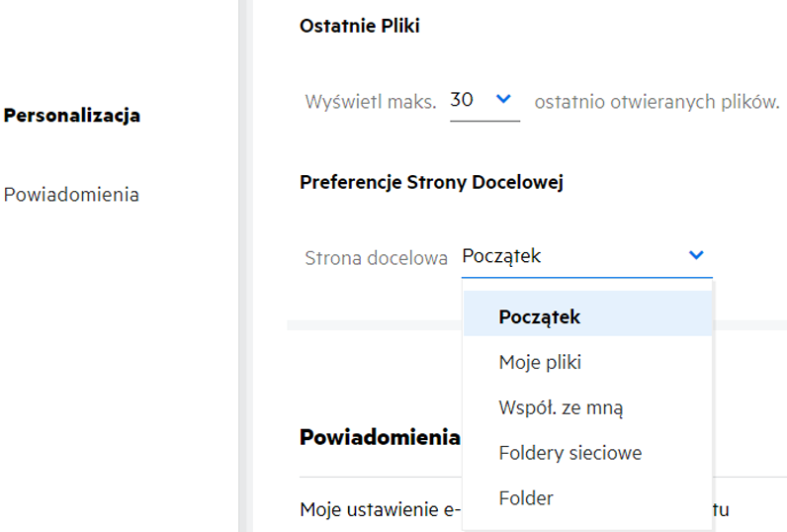
Task: Choose Moje pliki from the list
Action: pos(540,363)
